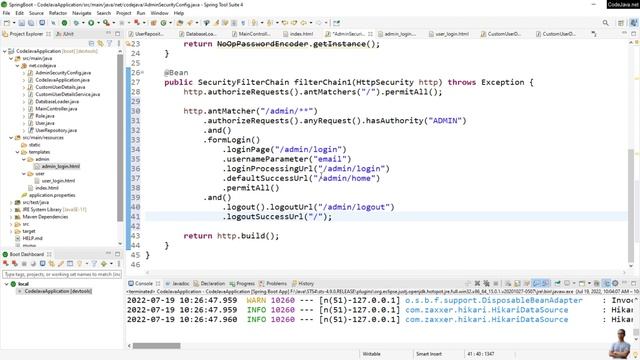Click the Boot Dashboard filter text field
Viewport: 640px width, 360px height.
click(62, 274)
